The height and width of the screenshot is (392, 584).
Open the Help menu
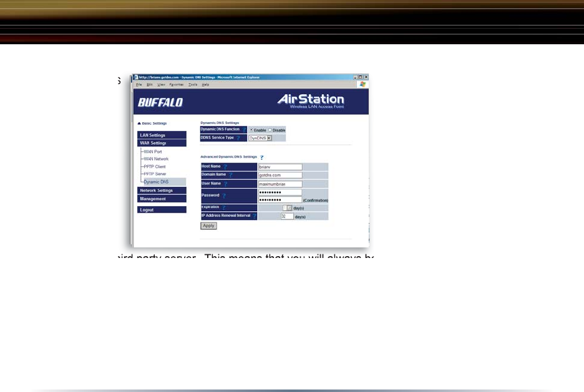pos(206,85)
